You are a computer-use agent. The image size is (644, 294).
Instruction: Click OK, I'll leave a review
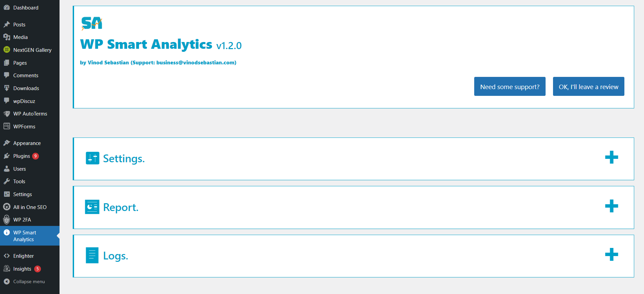point(588,87)
